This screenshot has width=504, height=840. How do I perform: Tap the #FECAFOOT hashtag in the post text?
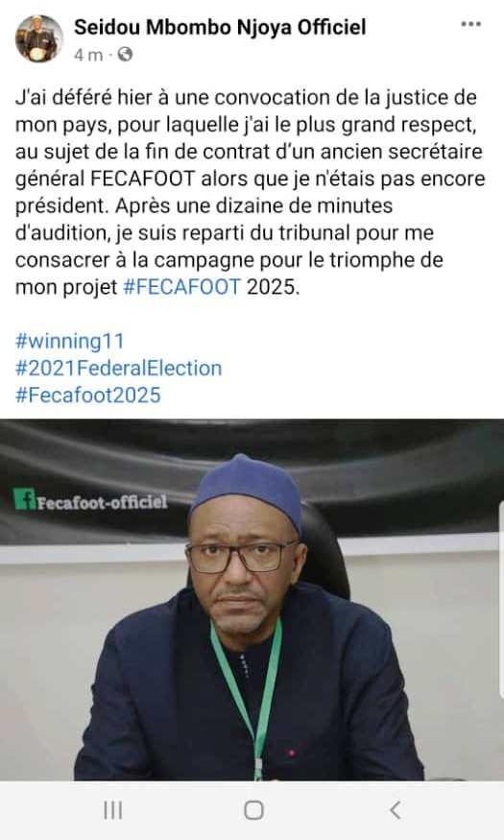point(182,287)
